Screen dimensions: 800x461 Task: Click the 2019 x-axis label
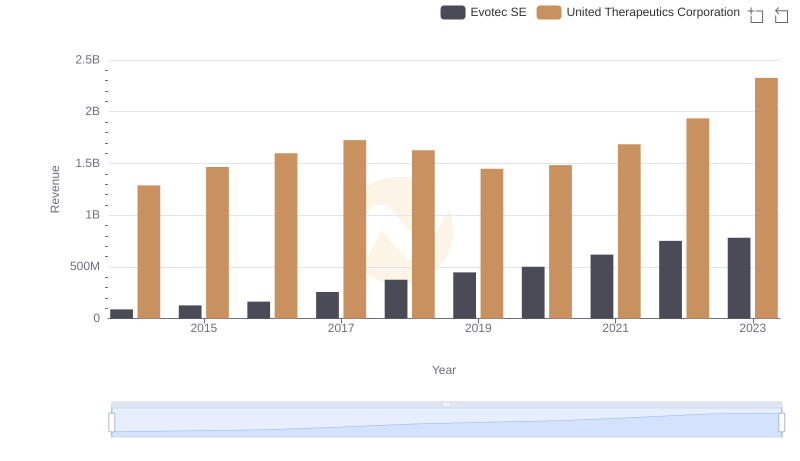(x=478, y=328)
